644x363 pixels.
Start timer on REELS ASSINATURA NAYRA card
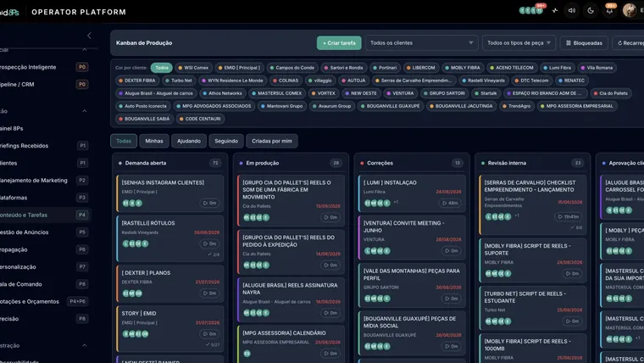(x=330, y=313)
